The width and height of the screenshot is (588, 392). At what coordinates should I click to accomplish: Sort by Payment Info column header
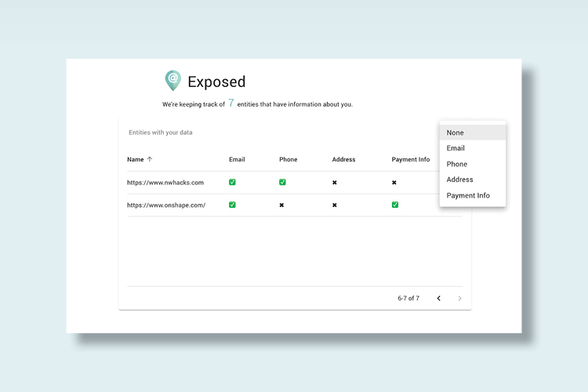(x=411, y=159)
